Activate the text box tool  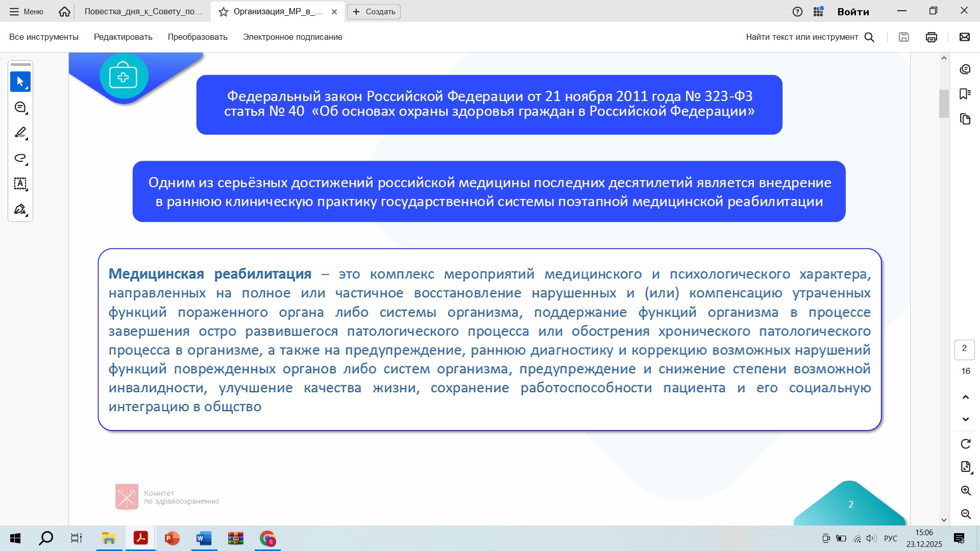tap(20, 184)
